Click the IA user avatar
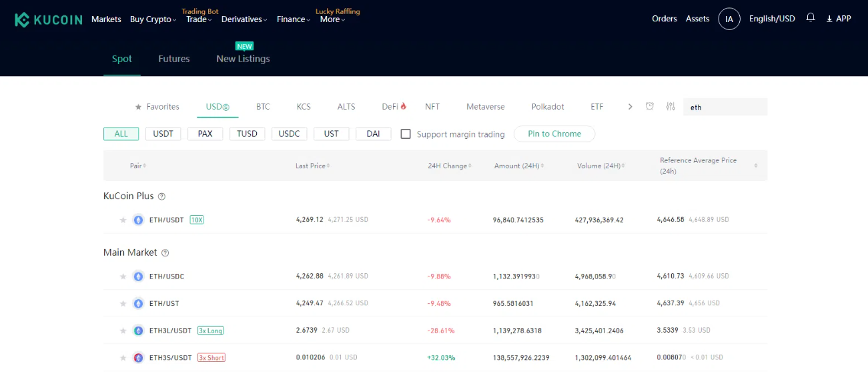The height and width of the screenshot is (372, 868). click(729, 19)
